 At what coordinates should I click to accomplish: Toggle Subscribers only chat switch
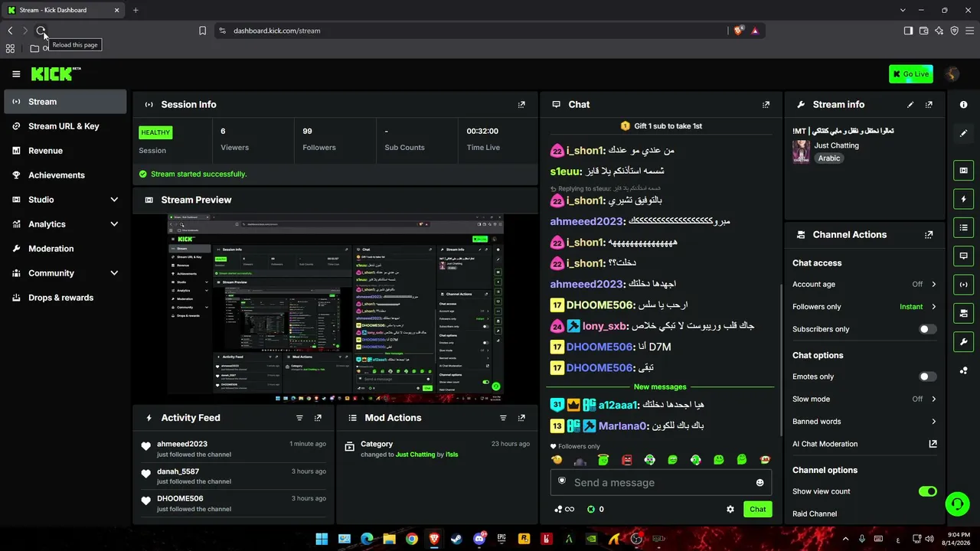927,329
